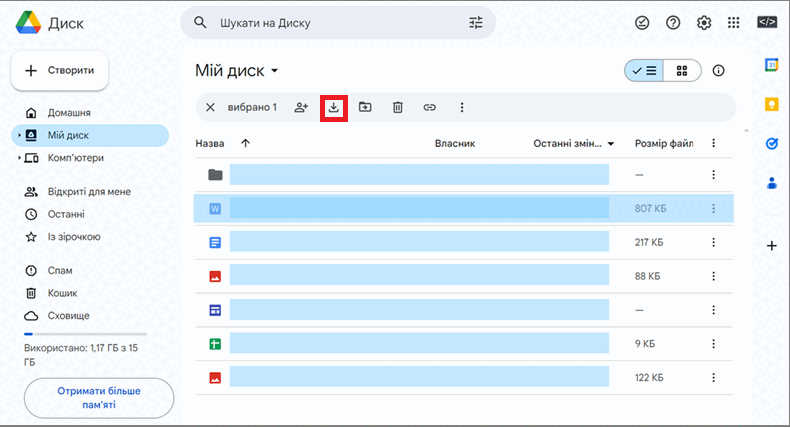This screenshot has width=790, height=428.
Task: Click the download icon in selection toolbar
Action: click(x=334, y=107)
